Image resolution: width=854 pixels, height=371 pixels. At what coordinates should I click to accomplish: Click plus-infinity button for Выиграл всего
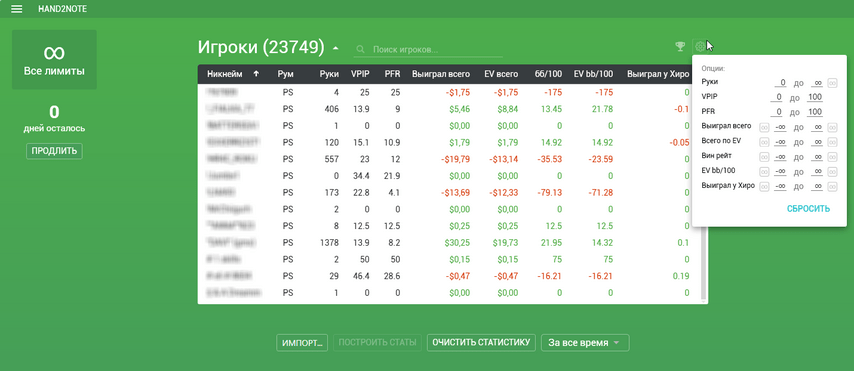(x=832, y=127)
